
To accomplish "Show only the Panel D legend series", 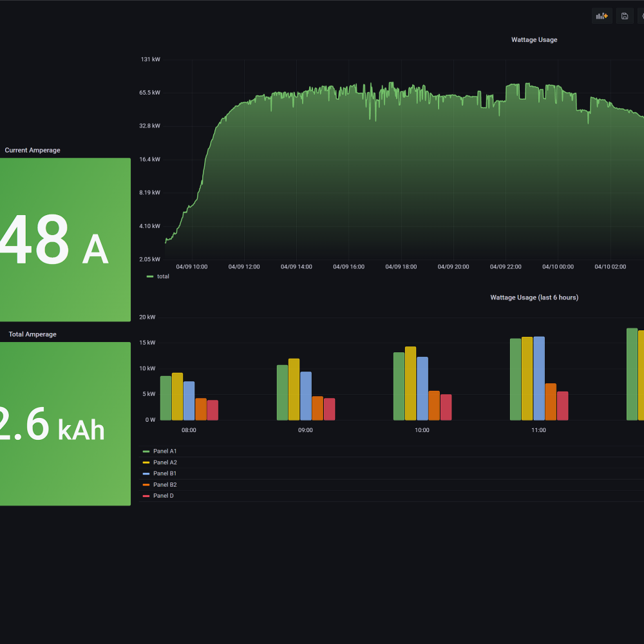I will tap(163, 496).
